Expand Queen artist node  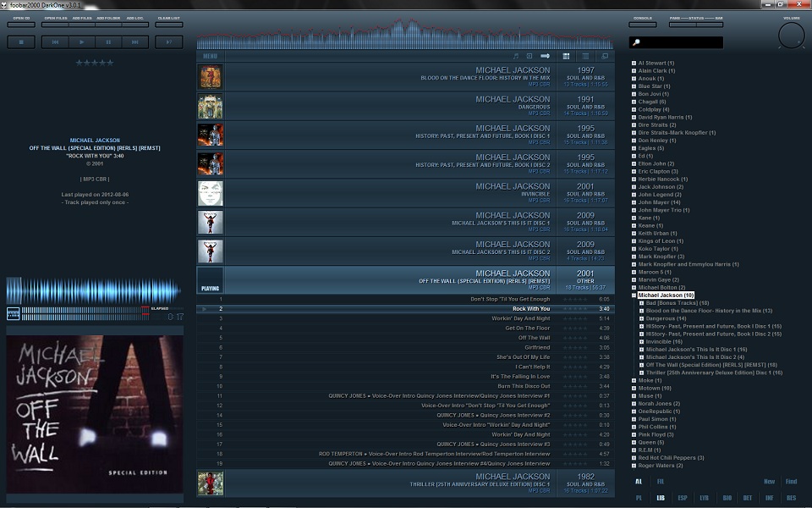pyautogui.click(x=634, y=442)
